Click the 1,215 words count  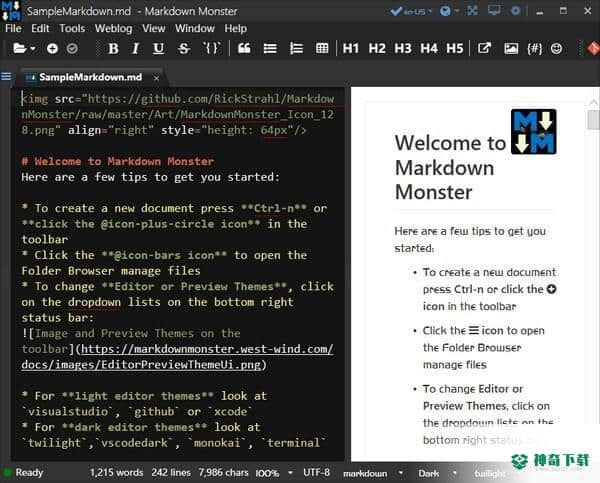(116, 473)
